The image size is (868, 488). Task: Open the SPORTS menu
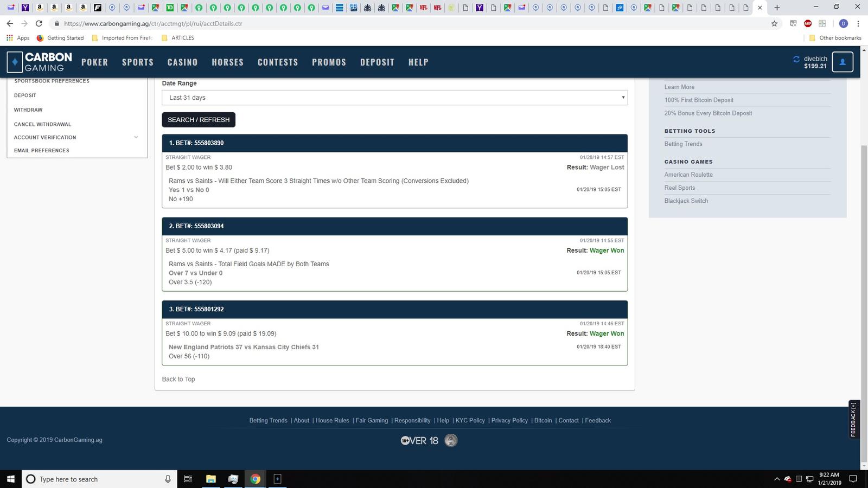coord(138,62)
